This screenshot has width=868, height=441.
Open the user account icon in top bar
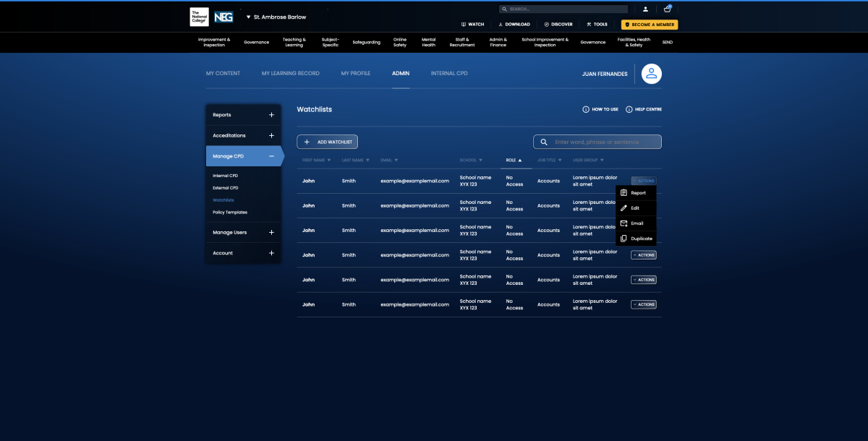[x=645, y=9]
